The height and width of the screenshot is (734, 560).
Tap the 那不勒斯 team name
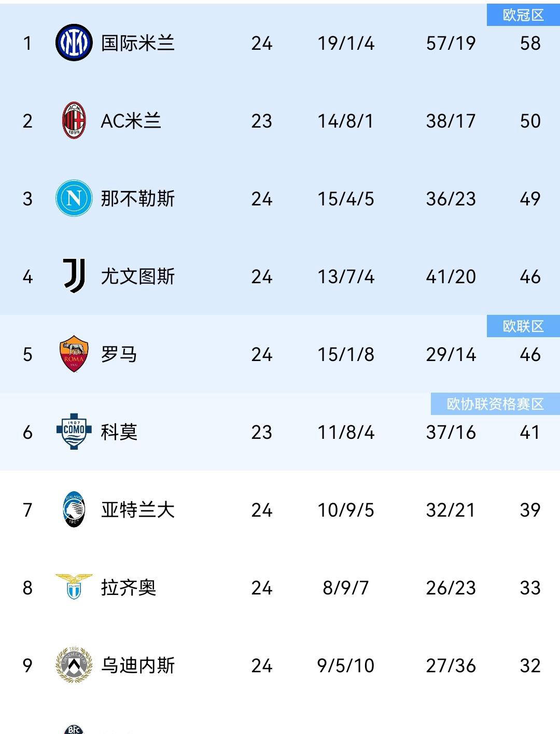coord(137,199)
